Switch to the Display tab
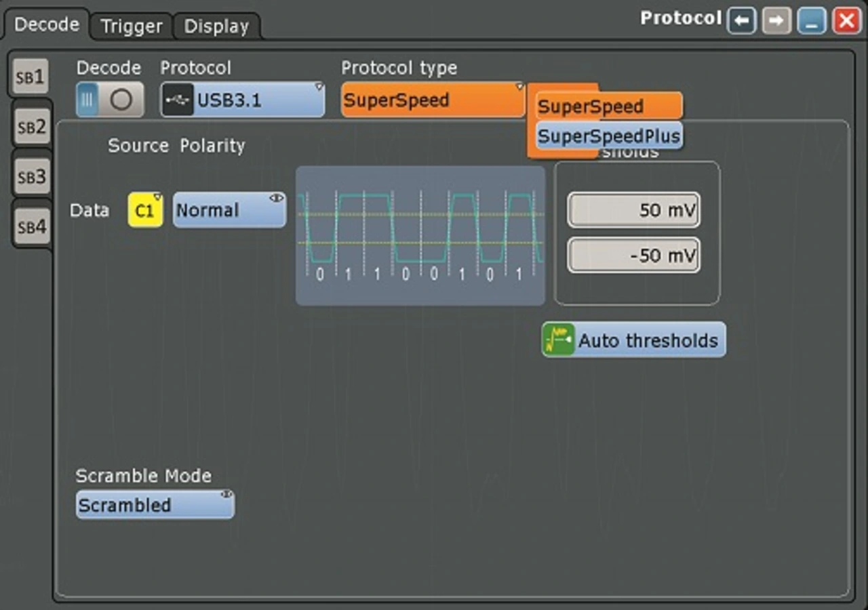 pos(216,26)
